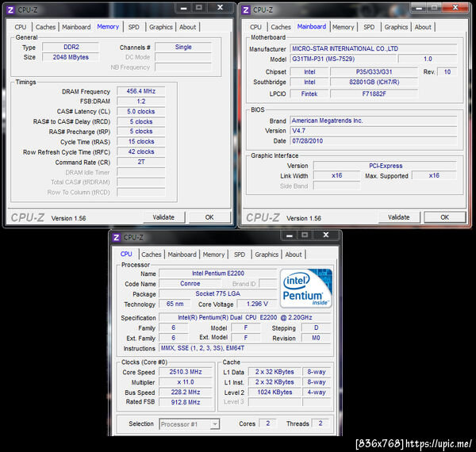Close the bottom CPU-Z window showing Pentium E2200
Screen dimensions: 476x452
point(326,236)
